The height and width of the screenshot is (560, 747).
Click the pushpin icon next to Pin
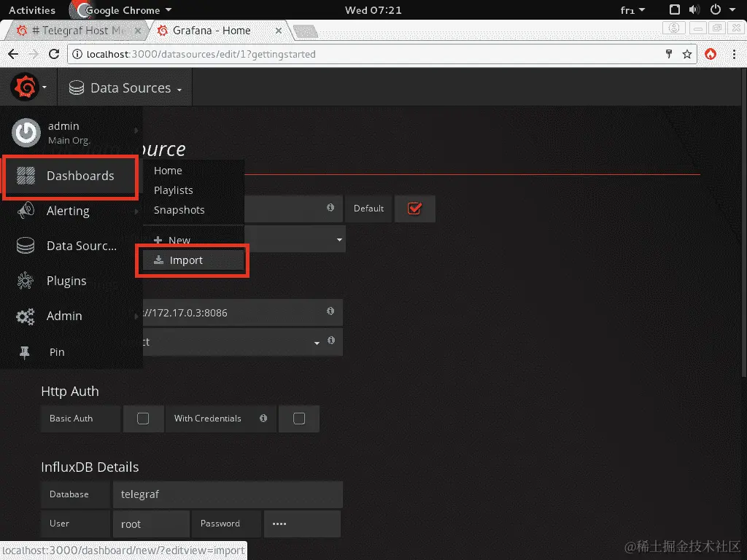(x=25, y=352)
